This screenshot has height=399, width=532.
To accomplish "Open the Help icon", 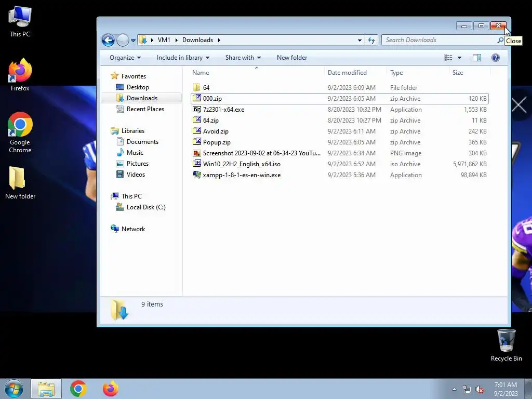I will click(x=495, y=58).
